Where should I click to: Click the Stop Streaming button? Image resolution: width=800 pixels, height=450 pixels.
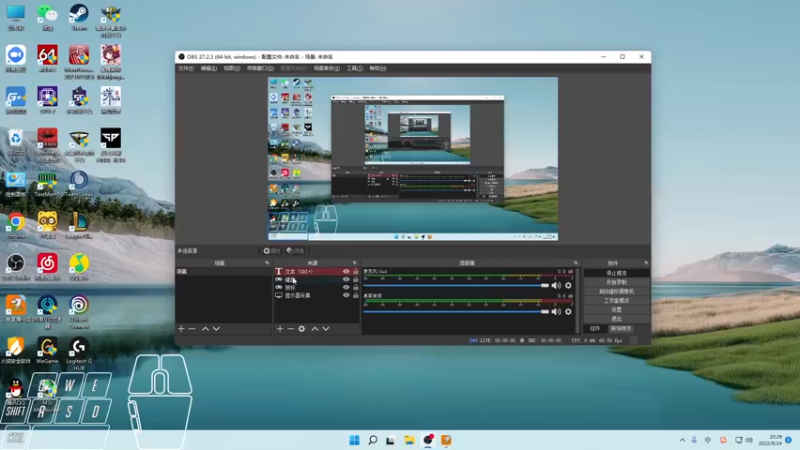click(x=616, y=272)
